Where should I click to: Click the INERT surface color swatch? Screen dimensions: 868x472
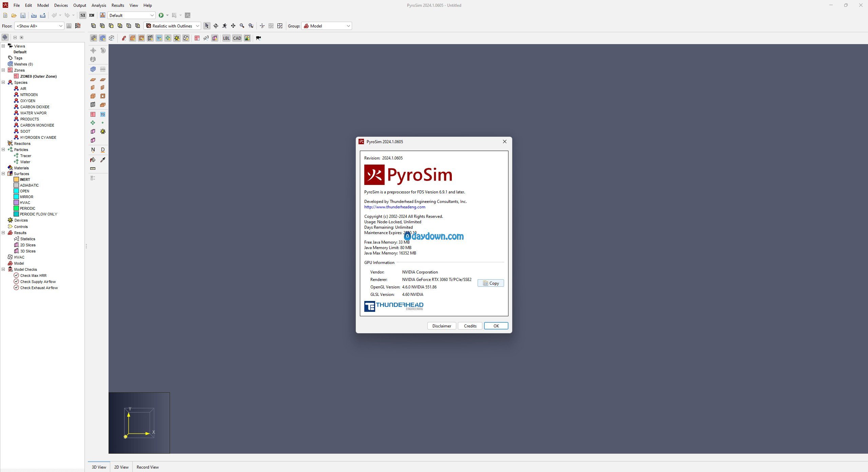16,180
